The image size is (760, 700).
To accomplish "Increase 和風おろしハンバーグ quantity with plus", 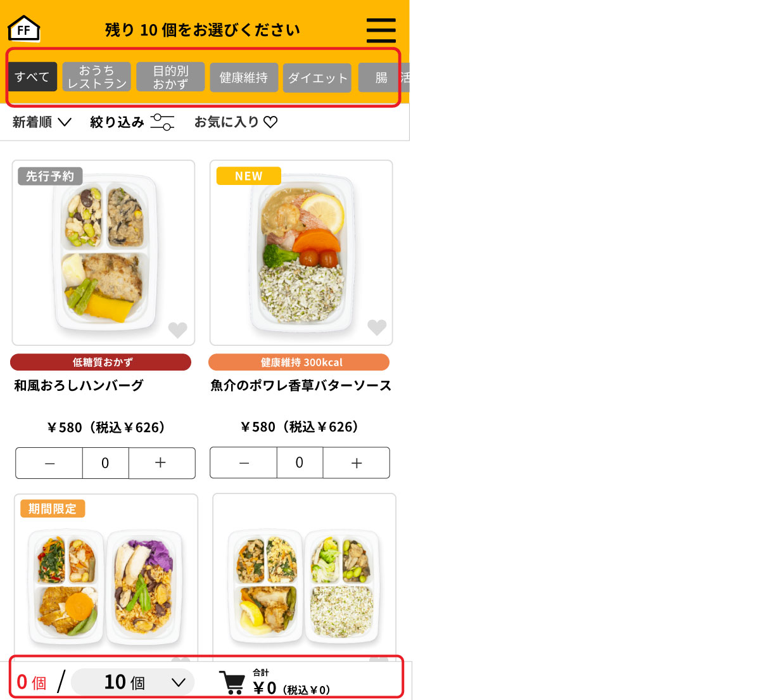I will pyautogui.click(x=161, y=463).
